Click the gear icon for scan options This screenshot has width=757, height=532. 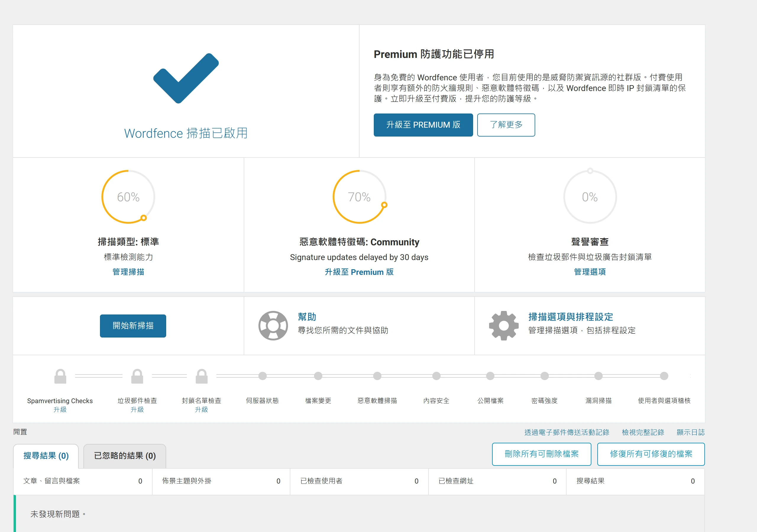504,326
